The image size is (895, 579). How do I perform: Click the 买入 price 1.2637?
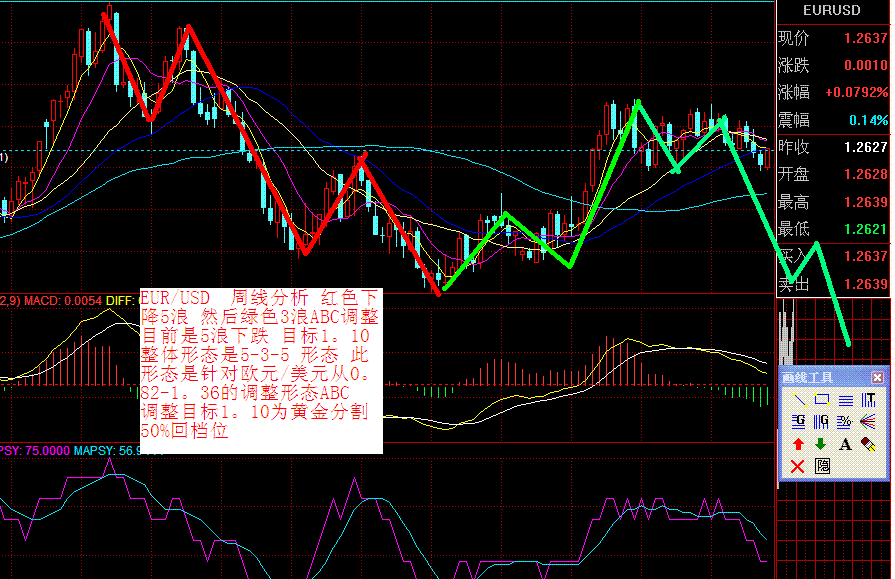click(x=866, y=256)
